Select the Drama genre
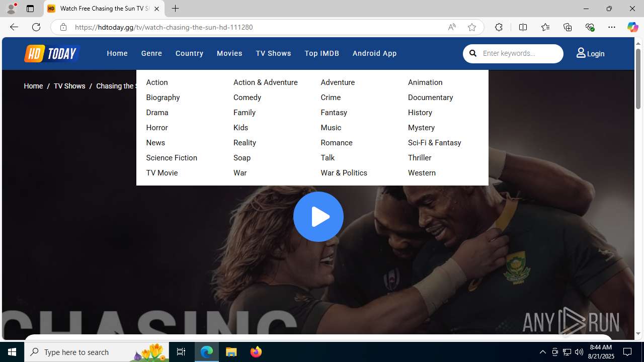Viewport: 644px width, 362px height. point(157,113)
